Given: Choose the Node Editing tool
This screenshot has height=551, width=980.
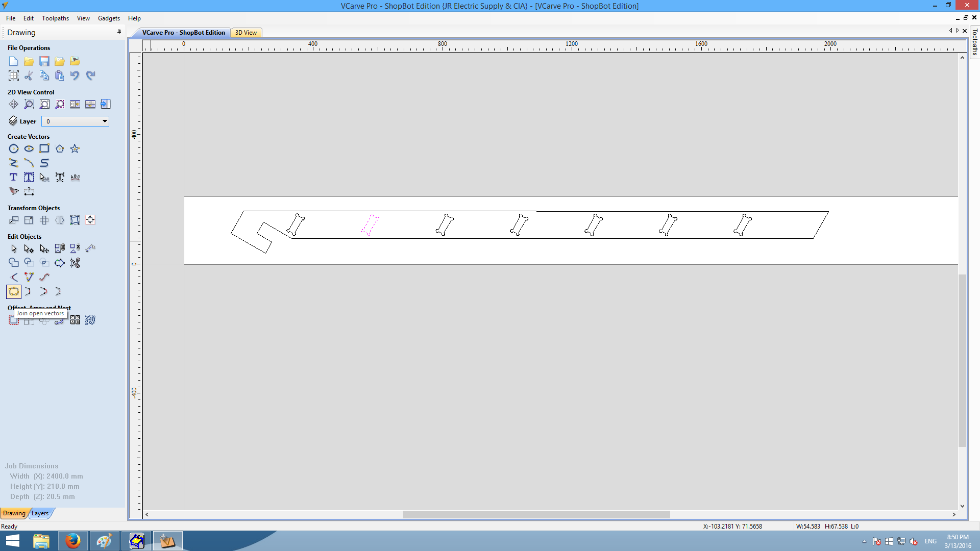Looking at the screenshot, I should (29, 248).
